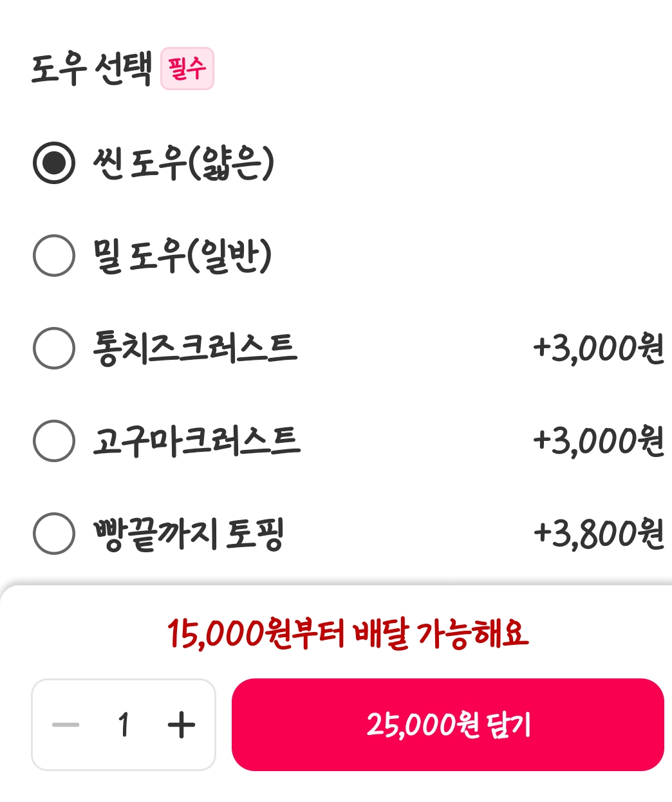
Task: Add to cart with 25,000원 담기
Action: (x=448, y=725)
